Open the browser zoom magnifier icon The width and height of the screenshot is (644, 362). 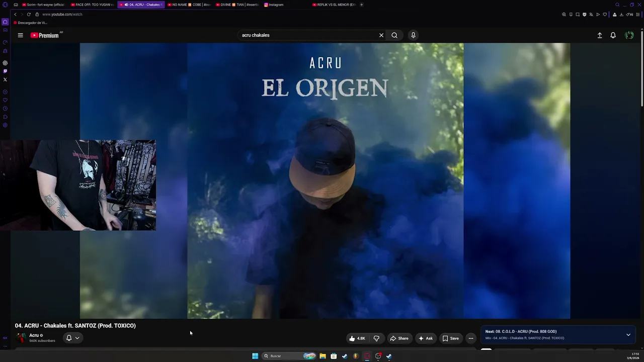[x=564, y=14]
